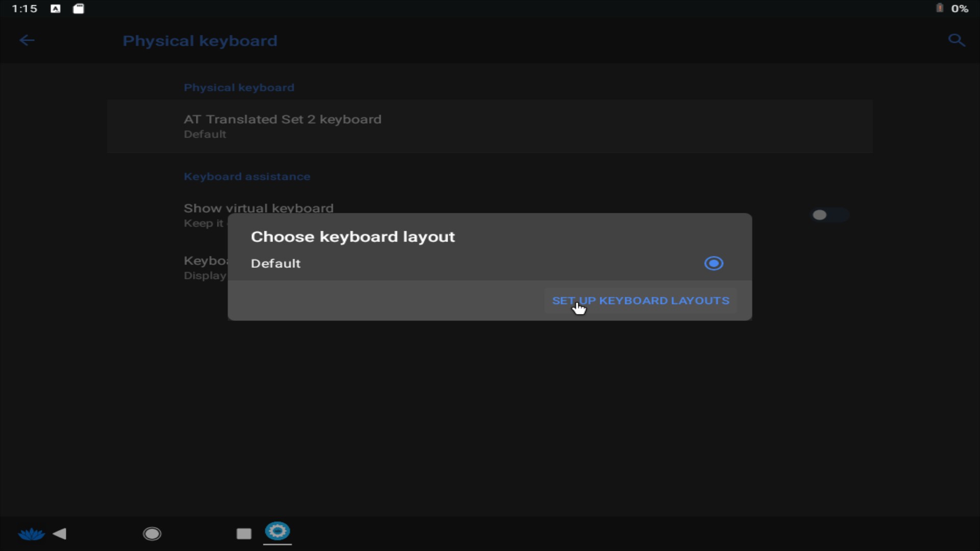Tap the clock showing 1:15
980x551 pixels.
coord(24,9)
